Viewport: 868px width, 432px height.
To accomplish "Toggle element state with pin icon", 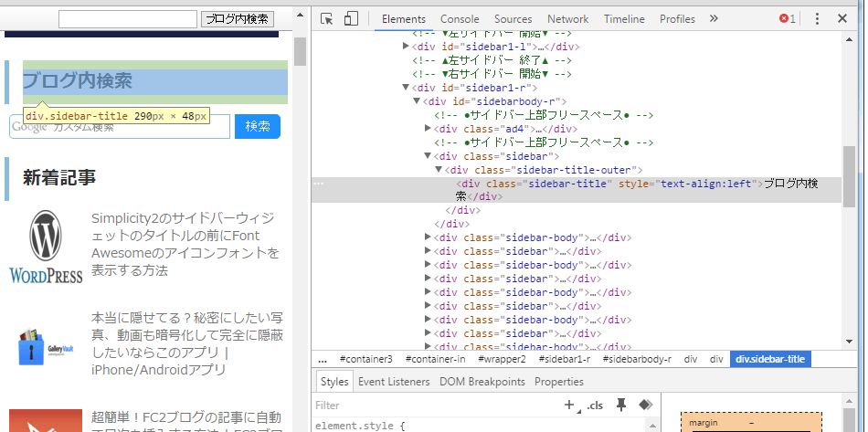I will click(x=622, y=405).
